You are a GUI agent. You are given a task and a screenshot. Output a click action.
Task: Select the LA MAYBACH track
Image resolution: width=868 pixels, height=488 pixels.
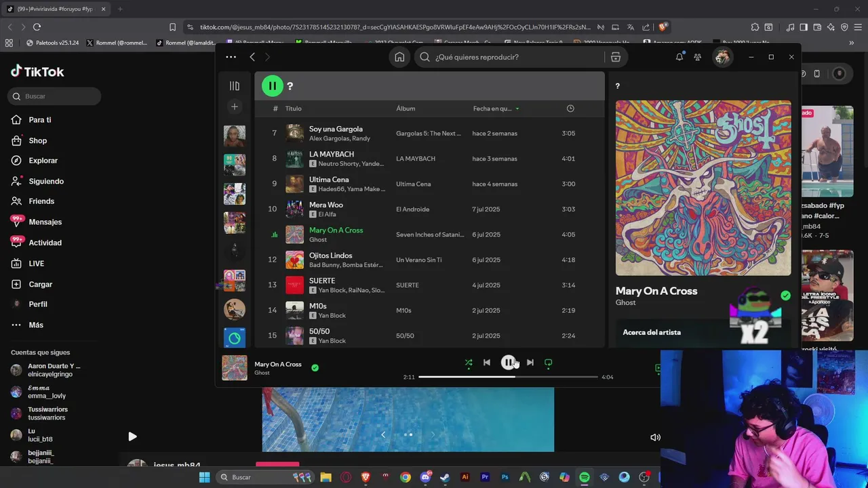tap(429, 159)
